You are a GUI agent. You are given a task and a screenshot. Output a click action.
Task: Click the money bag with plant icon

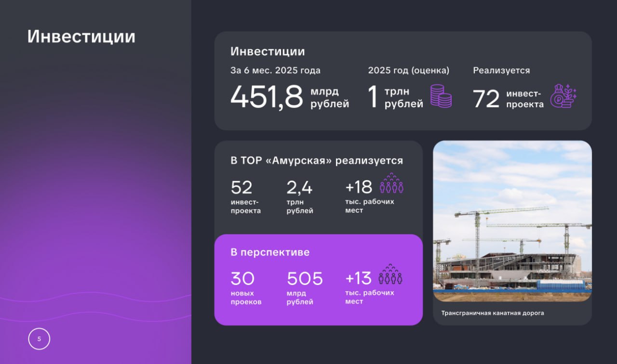pos(563,96)
